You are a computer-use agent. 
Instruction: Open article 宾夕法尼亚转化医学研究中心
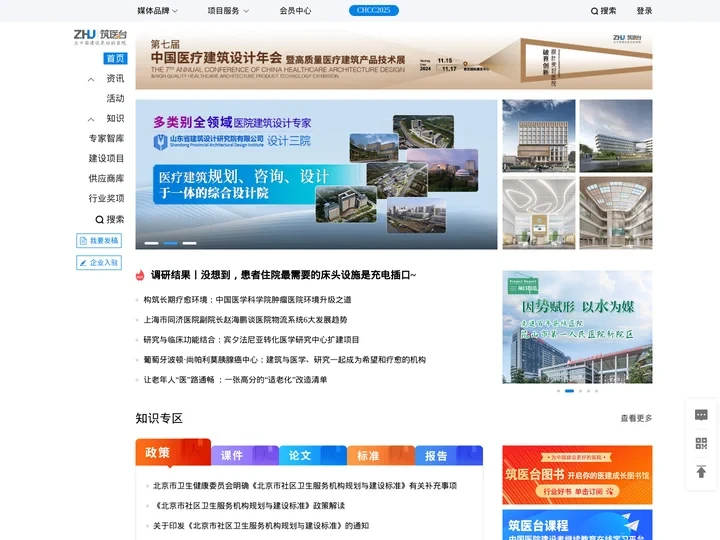point(251,340)
